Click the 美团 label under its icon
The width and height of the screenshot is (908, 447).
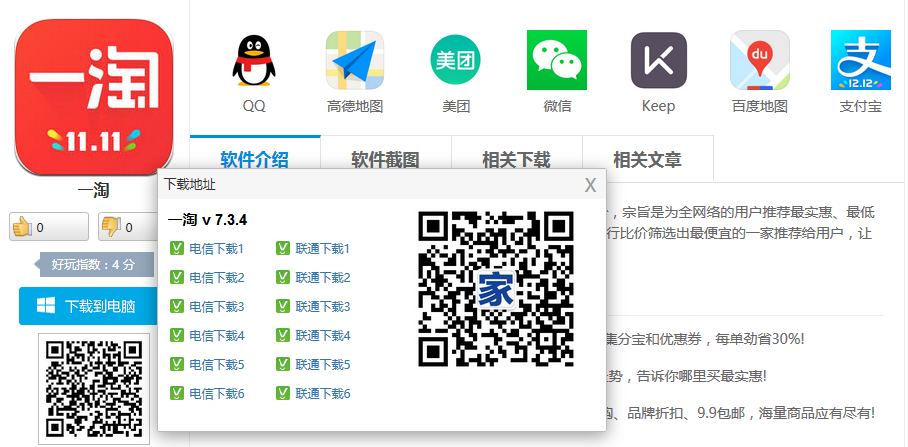tap(456, 107)
